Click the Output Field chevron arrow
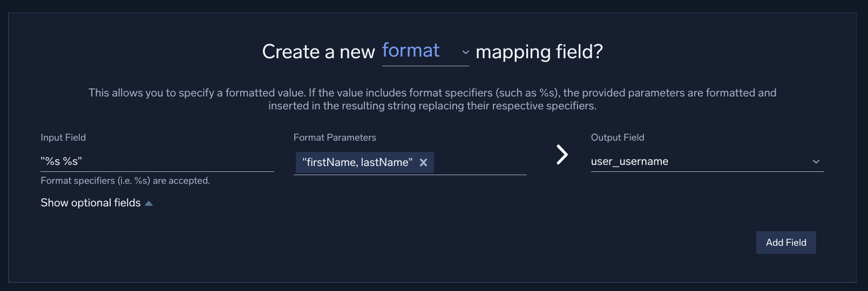The image size is (868, 291). pos(816,162)
